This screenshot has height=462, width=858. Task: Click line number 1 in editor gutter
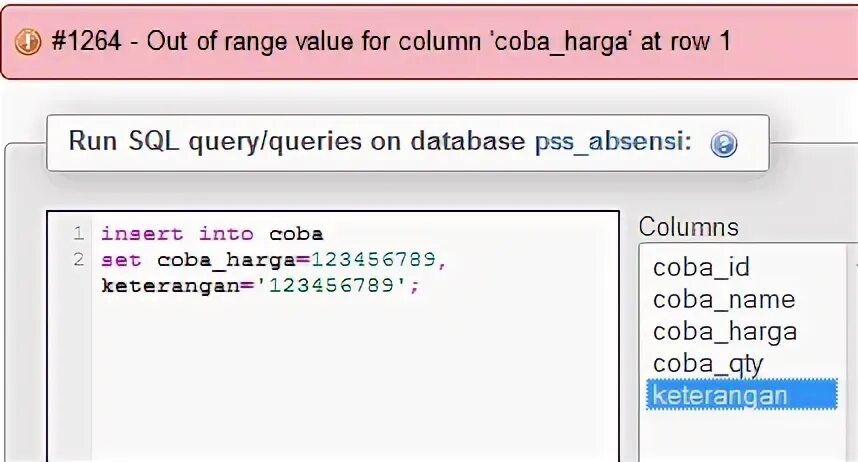click(77, 234)
